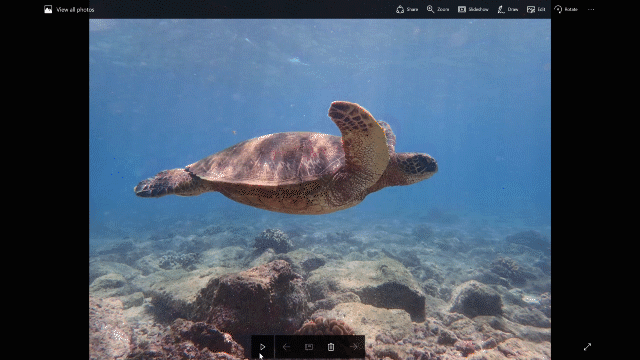Play the video with the play button

[262, 347]
